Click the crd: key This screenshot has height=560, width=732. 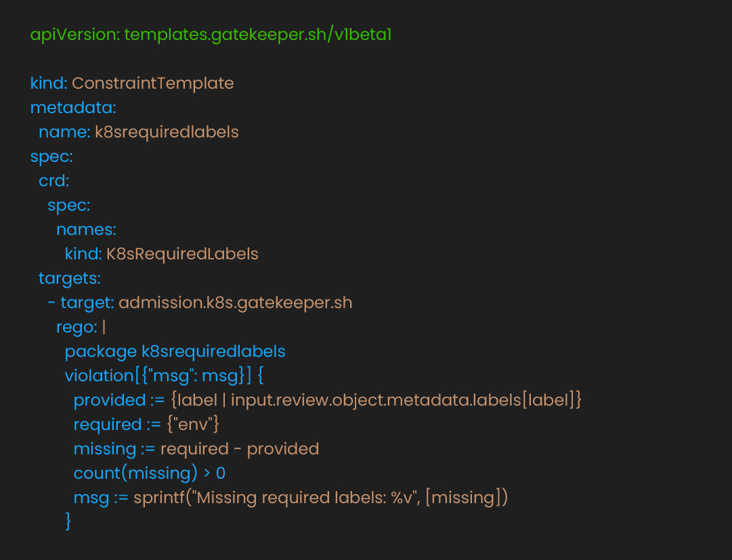click(54, 181)
